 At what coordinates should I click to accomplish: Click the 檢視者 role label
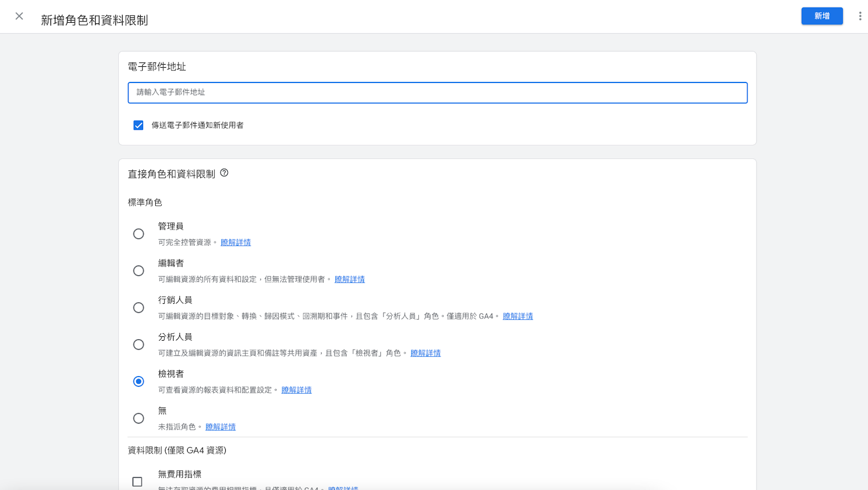click(x=171, y=374)
